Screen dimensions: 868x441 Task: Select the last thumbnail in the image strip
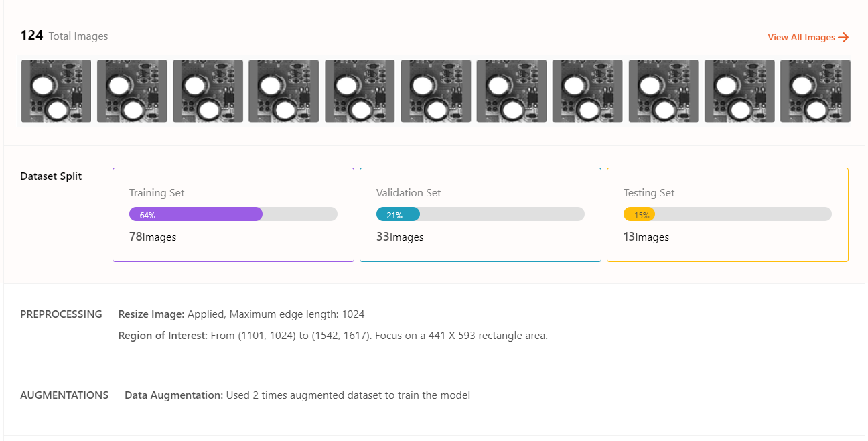tap(815, 91)
